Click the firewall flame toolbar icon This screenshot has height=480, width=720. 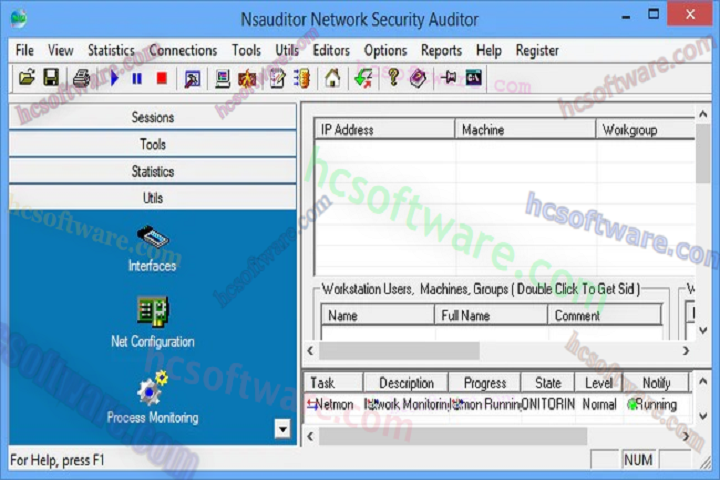point(248,79)
